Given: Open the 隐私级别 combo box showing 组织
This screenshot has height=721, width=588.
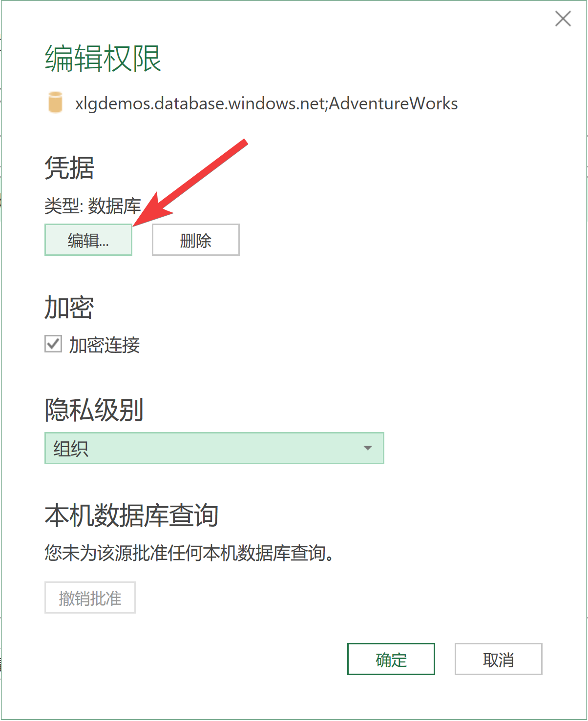Looking at the screenshot, I should point(214,448).
